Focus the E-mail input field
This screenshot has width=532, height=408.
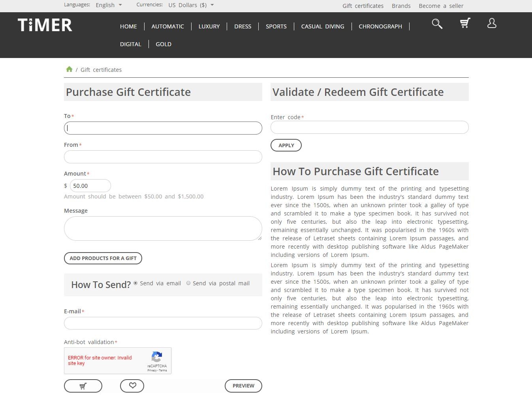[x=163, y=323]
